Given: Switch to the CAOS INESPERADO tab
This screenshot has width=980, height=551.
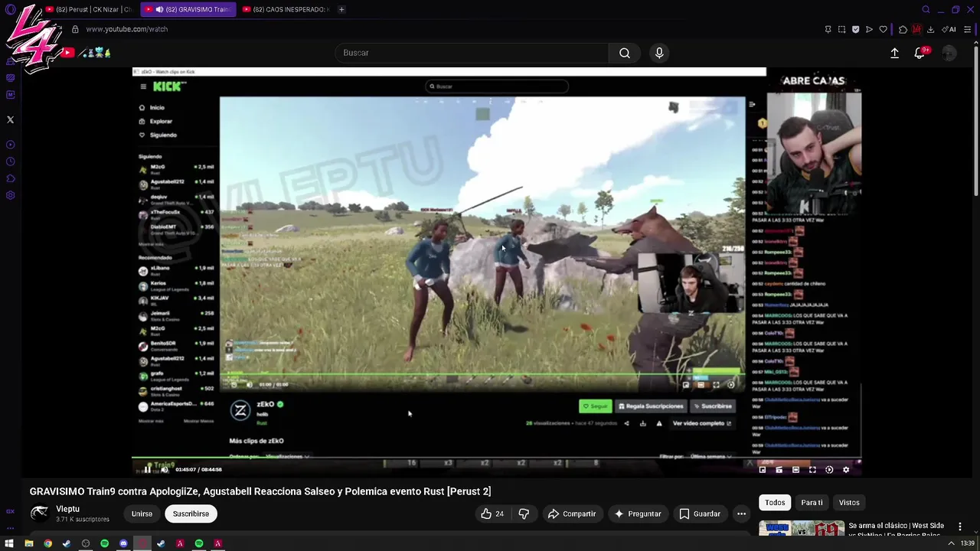Looking at the screenshot, I should click(x=285, y=9).
